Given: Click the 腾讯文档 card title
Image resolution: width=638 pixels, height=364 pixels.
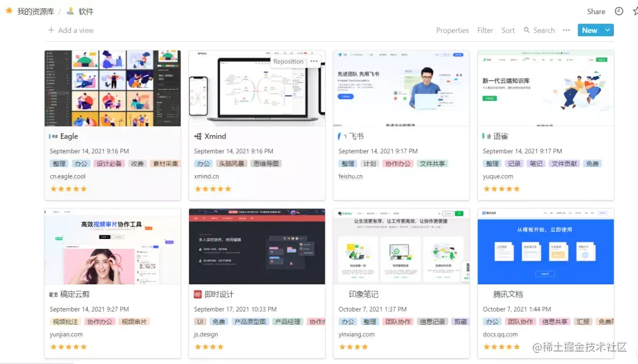Looking at the screenshot, I should (x=508, y=294).
